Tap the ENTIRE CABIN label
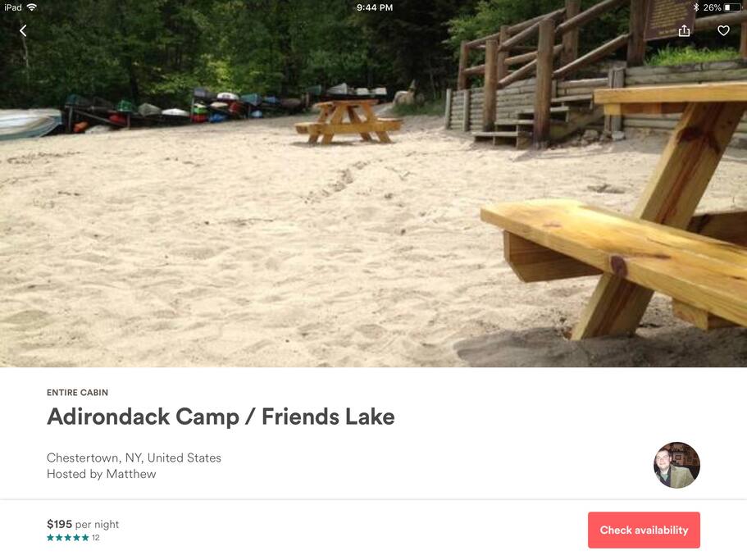The width and height of the screenshot is (747, 560). [x=77, y=393]
